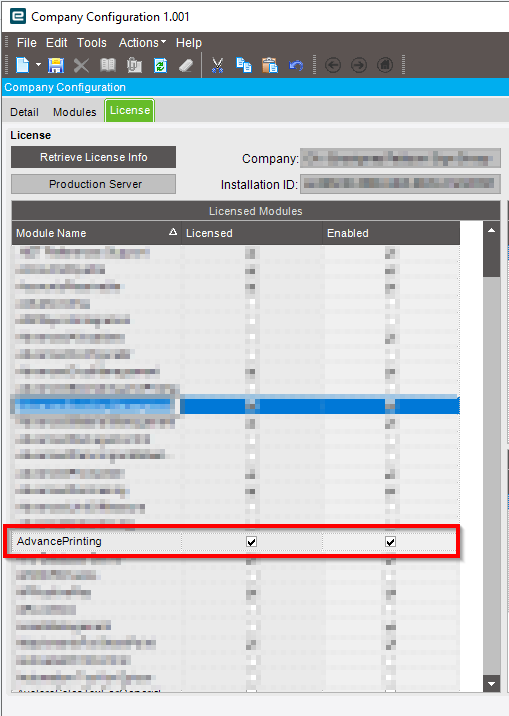Click the Cut scissors icon
Image resolution: width=509 pixels, height=716 pixels.
218,65
